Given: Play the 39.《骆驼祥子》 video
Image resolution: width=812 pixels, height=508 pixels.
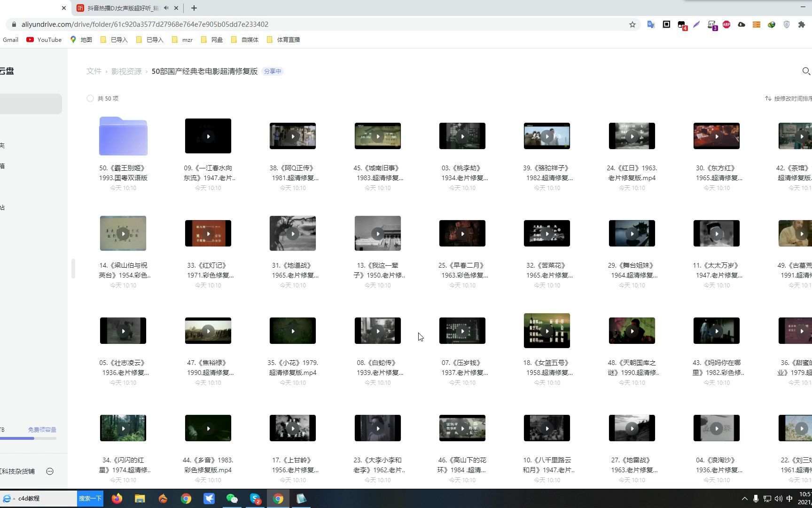Looking at the screenshot, I should pyautogui.click(x=547, y=136).
